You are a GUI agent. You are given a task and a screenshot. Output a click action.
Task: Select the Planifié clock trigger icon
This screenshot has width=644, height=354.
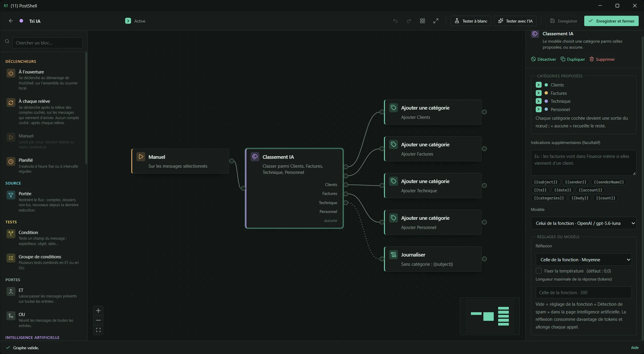coord(11,162)
